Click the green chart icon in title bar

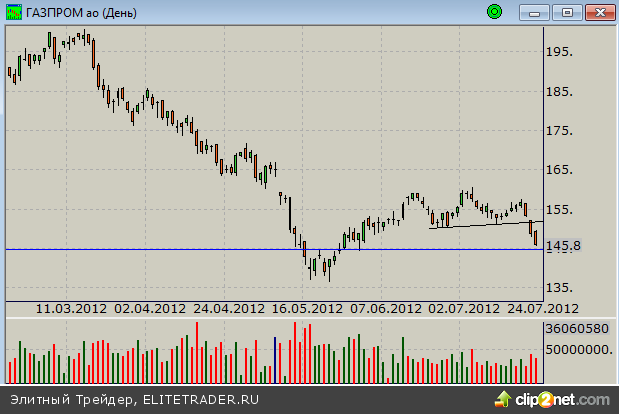pyautogui.click(x=12, y=13)
